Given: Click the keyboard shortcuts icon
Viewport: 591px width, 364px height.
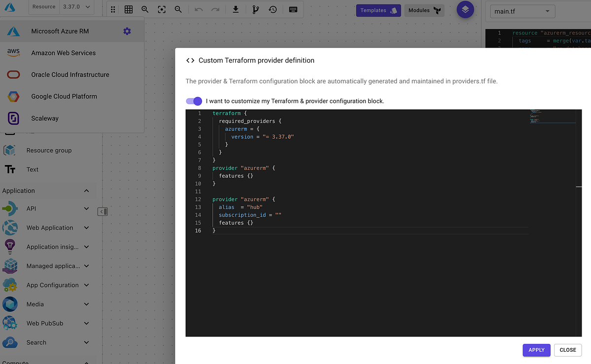Looking at the screenshot, I should point(293,9).
